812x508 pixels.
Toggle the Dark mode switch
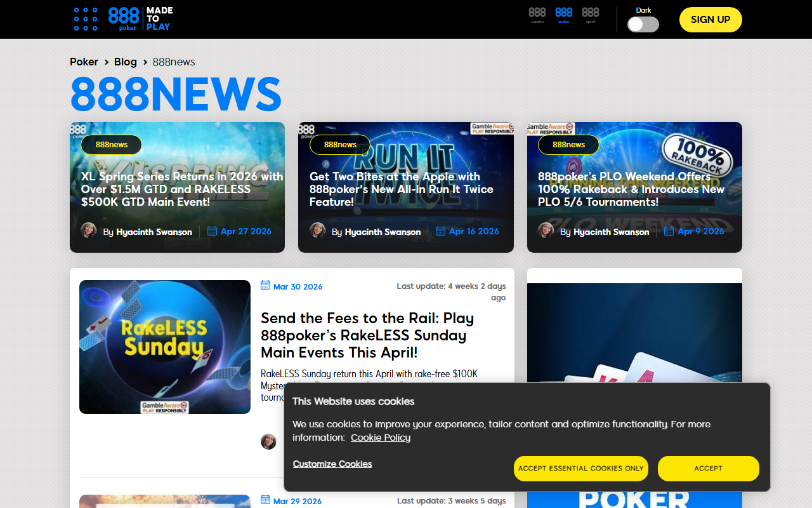643,24
